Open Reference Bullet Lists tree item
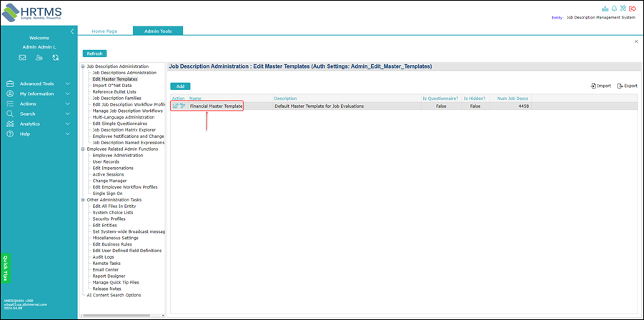644x320 pixels. click(114, 92)
